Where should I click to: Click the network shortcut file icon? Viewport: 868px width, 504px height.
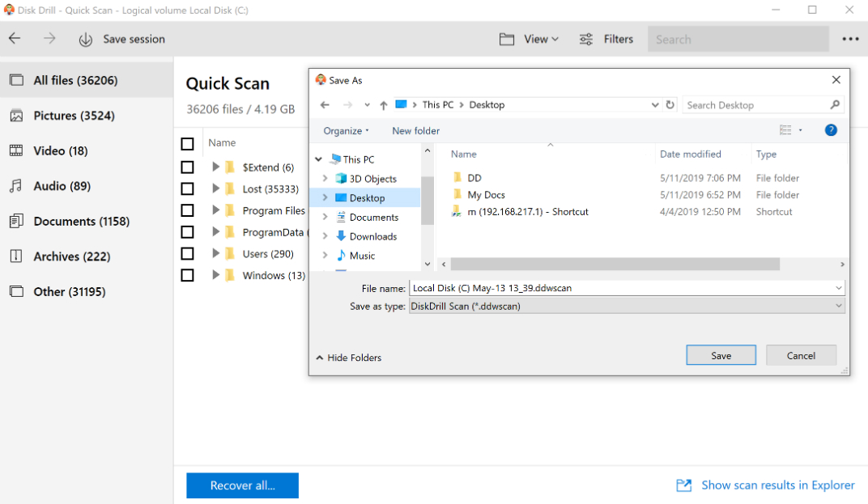(457, 211)
